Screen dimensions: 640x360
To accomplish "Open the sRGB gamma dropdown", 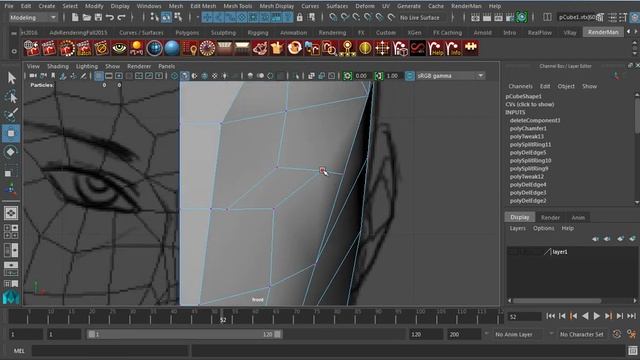I will point(451,76).
